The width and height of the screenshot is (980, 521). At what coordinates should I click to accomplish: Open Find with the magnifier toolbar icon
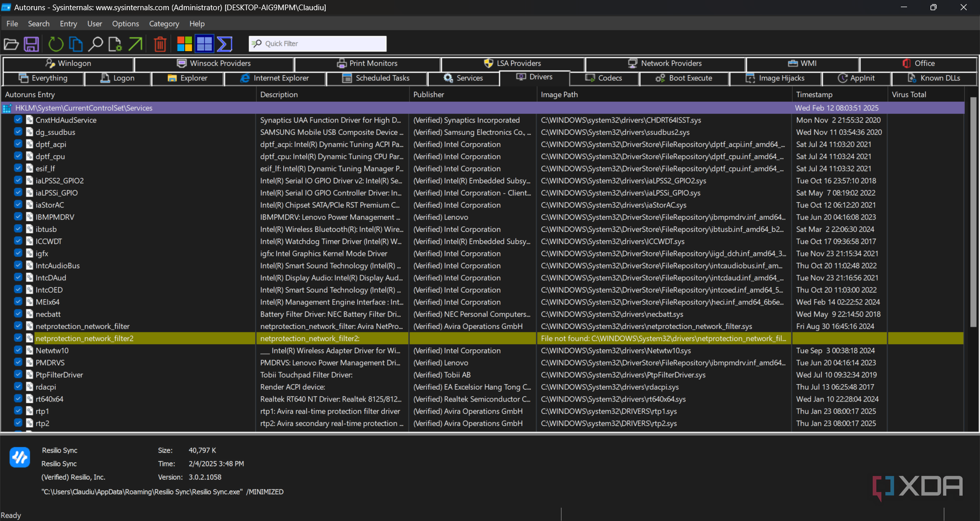tap(95, 44)
